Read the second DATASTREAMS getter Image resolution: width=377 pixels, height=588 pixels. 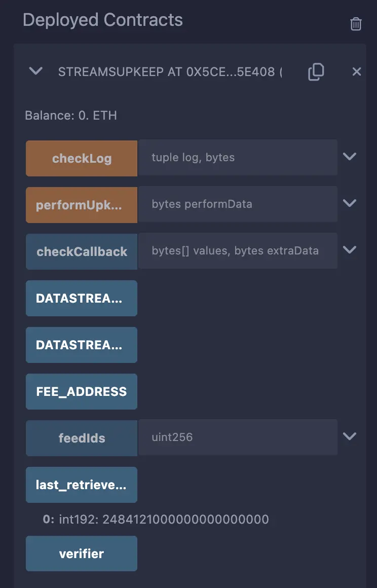coord(81,345)
